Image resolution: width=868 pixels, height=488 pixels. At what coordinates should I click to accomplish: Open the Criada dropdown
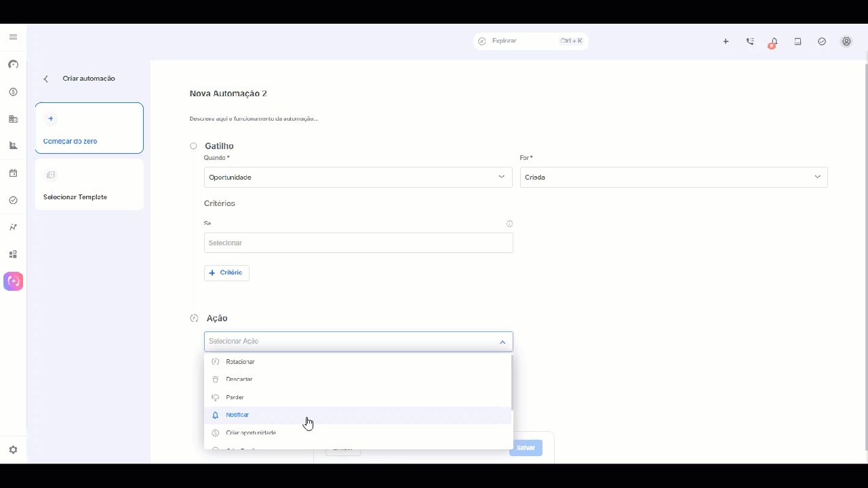[673, 177]
